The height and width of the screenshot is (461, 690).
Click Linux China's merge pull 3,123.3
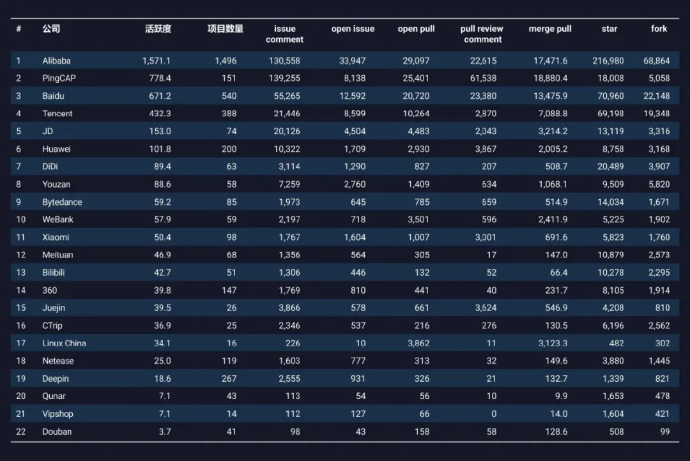(x=553, y=343)
